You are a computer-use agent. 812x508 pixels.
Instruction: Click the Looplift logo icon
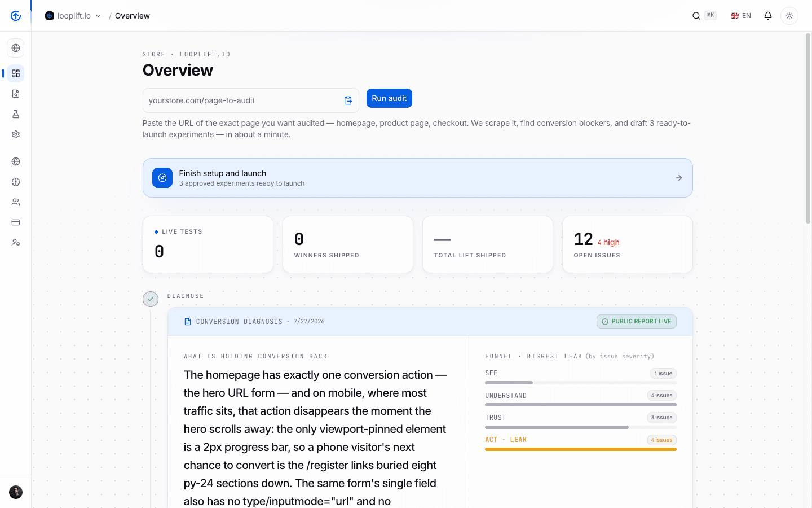[x=16, y=16]
